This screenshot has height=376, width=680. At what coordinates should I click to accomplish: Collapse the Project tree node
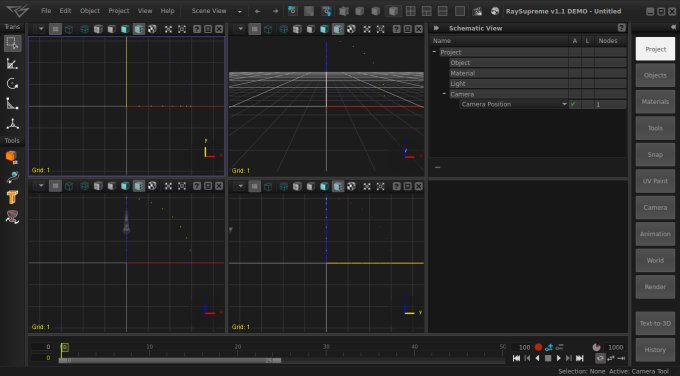coord(434,52)
